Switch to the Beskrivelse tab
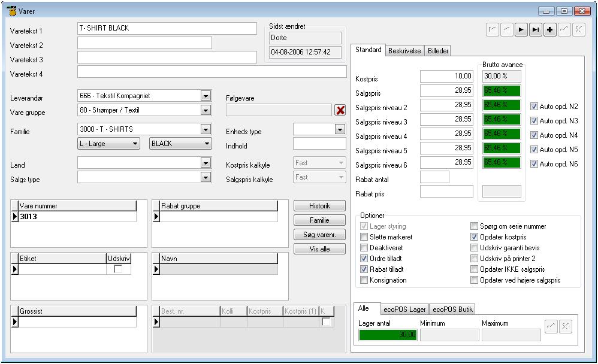 point(404,51)
